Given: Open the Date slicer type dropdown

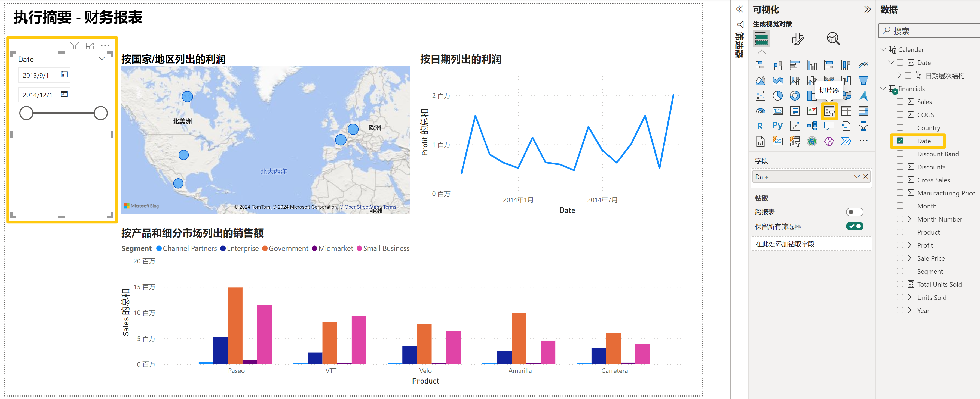Looking at the screenshot, I should [x=102, y=59].
